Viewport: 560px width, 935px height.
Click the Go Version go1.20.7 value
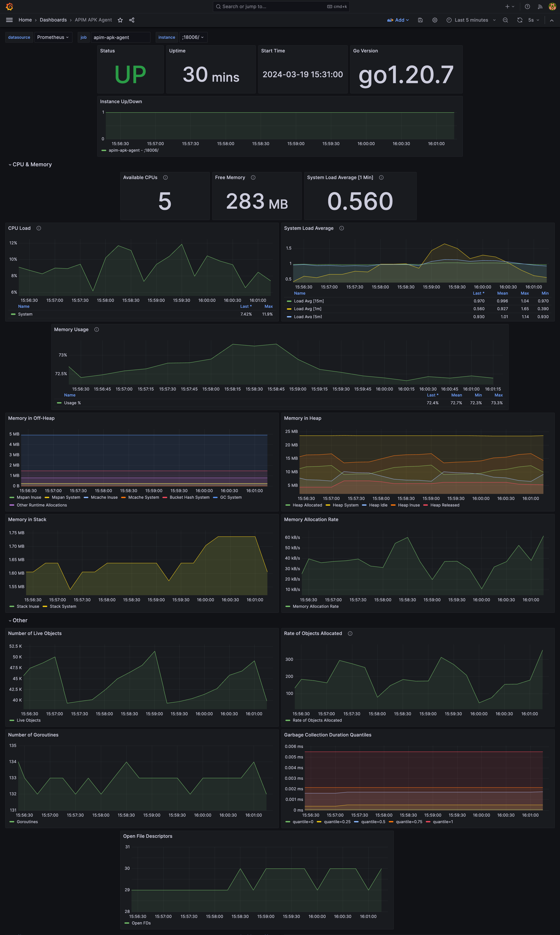[406, 75]
